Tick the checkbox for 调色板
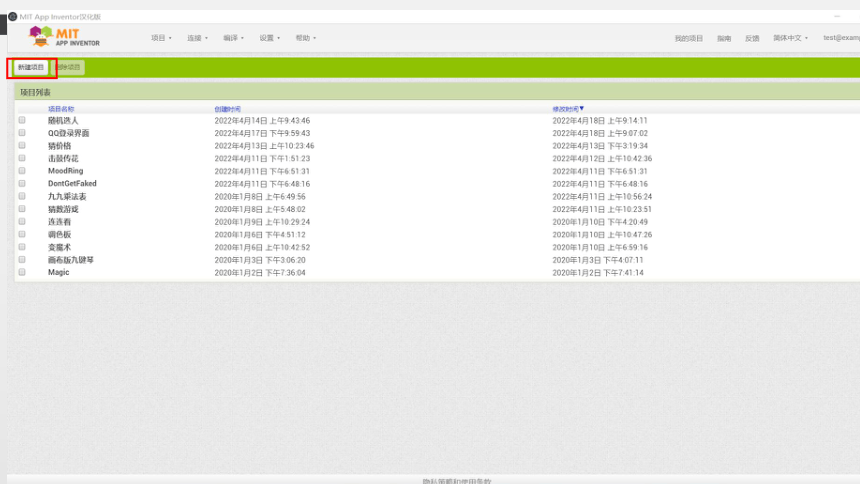The width and height of the screenshot is (860, 484). (22, 234)
